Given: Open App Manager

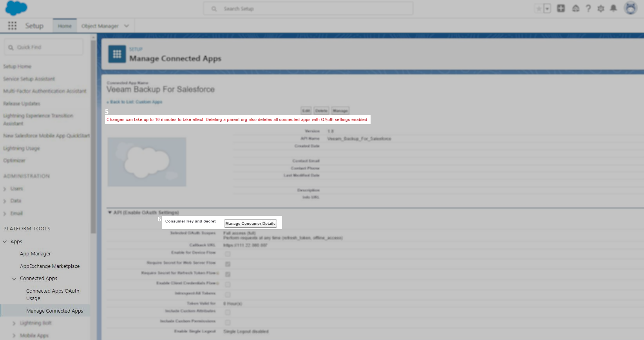Looking at the screenshot, I should (35, 254).
